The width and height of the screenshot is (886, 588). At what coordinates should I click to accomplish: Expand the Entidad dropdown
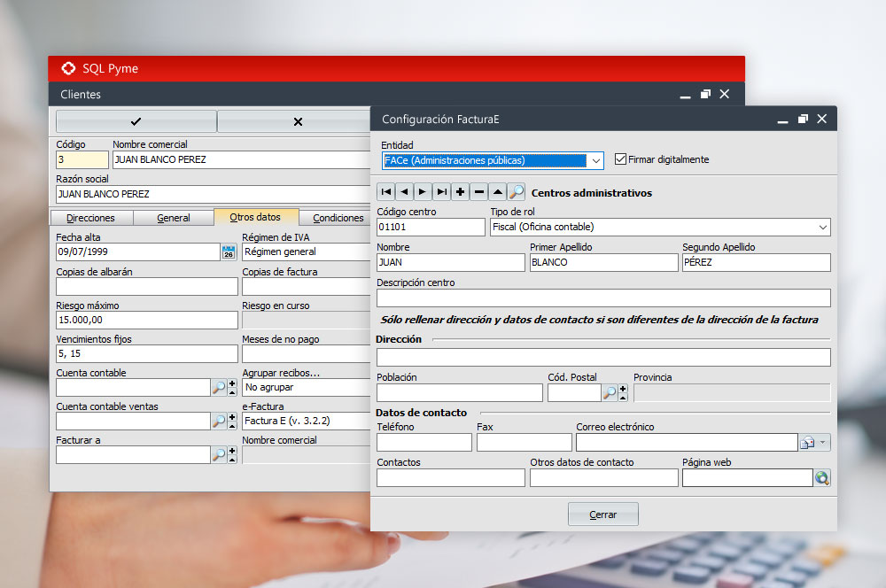pyautogui.click(x=596, y=161)
